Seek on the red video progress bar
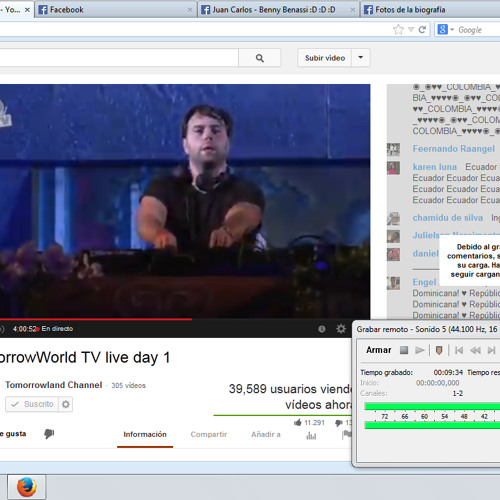500x500 pixels. [96, 319]
